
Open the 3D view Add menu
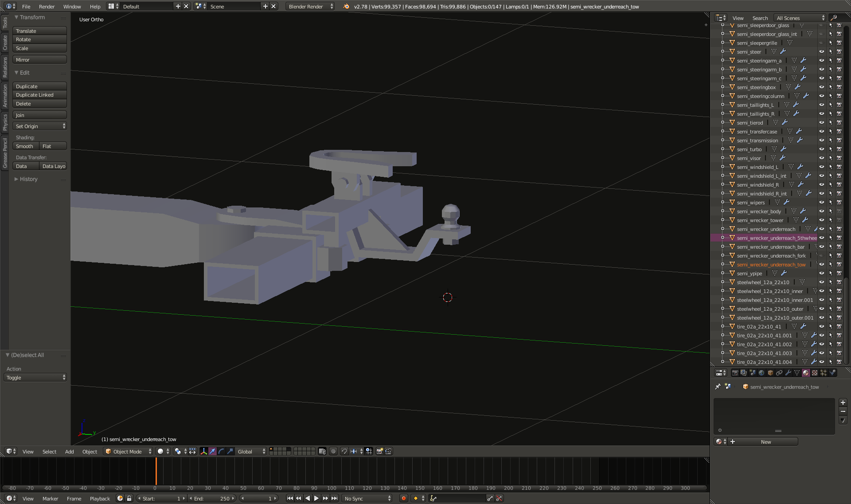[x=69, y=451]
